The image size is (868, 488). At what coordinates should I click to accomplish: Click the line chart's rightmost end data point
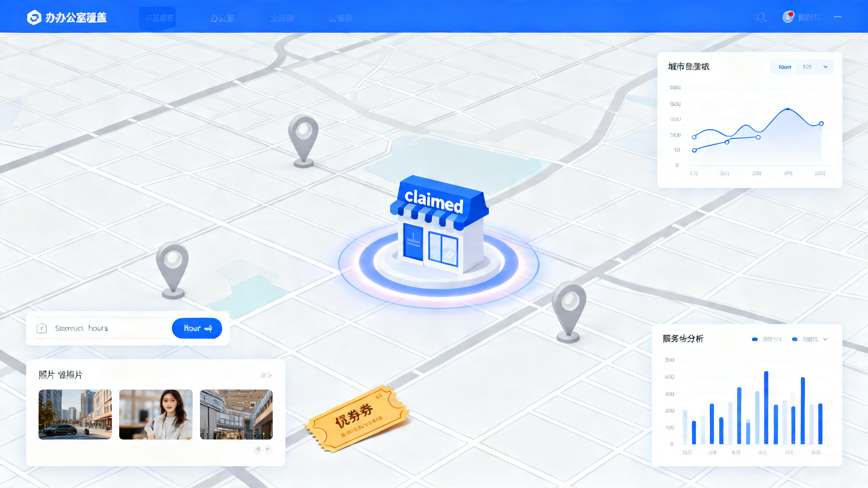[x=821, y=124]
